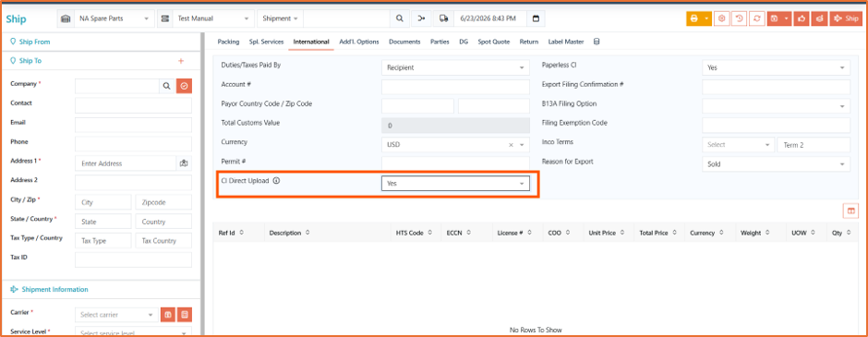Switch to the Packing tab
The height and width of the screenshot is (337, 868).
[x=228, y=42]
